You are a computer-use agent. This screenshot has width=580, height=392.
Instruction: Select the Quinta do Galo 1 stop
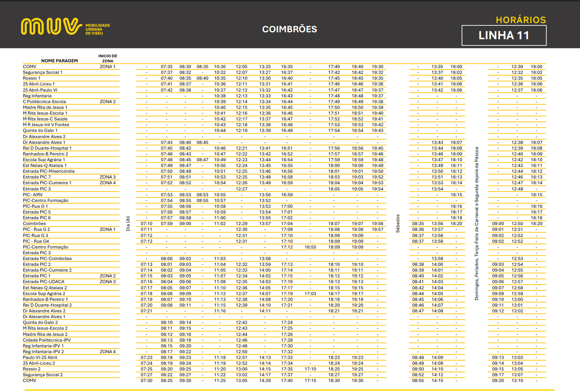tap(40, 130)
